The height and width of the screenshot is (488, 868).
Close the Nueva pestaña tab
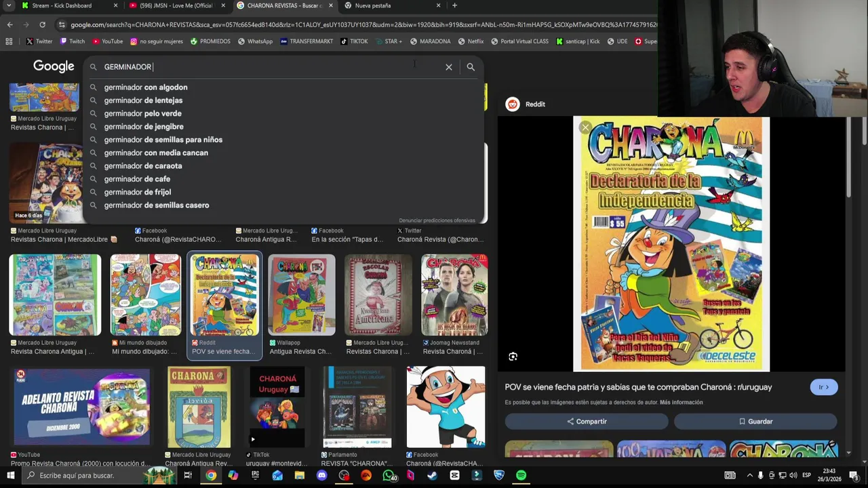438,5
